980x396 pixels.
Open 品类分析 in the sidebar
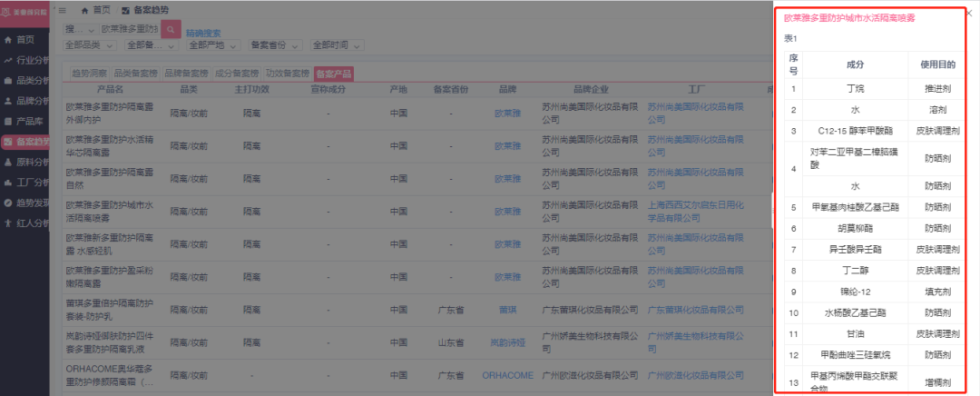point(31,80)
